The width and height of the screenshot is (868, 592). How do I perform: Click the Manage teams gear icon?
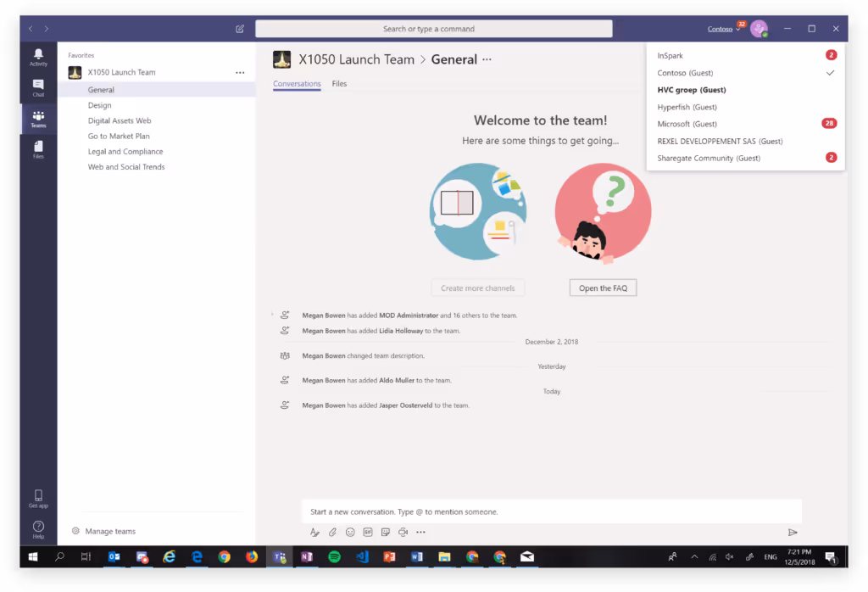[x=75, y=531]
